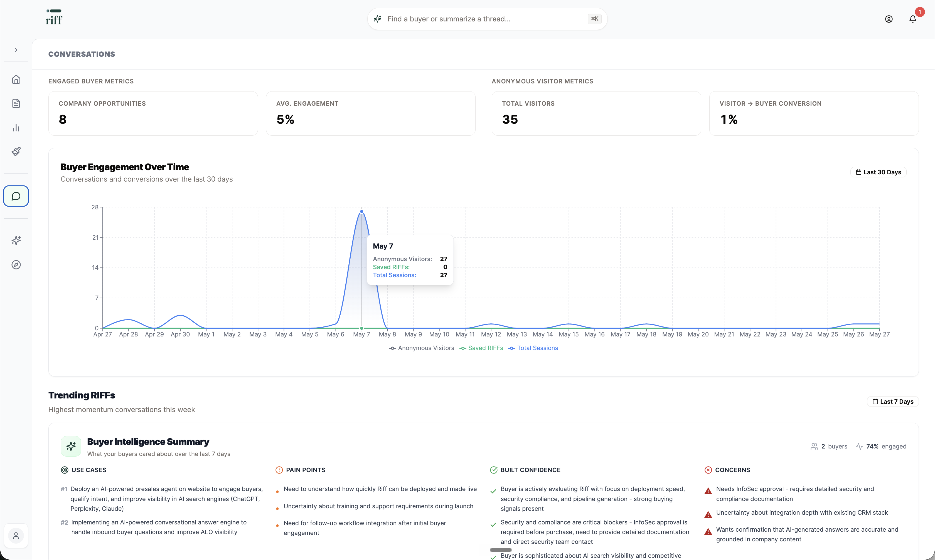
Task: Open the compass explore sidebar icon
Action: click(x=16, y=265)
